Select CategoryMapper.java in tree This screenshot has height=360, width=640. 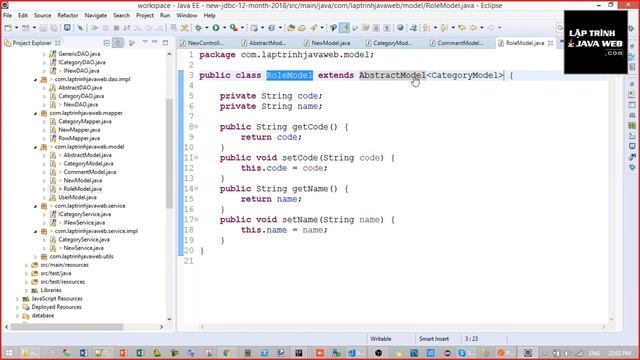[85, 122]
